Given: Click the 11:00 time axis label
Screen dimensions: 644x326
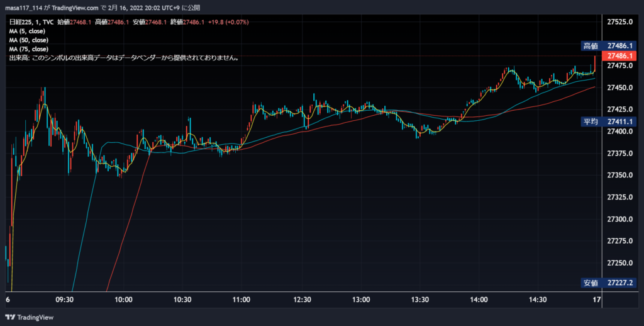Looking at the screenshot, I should [x=241, y=300].
